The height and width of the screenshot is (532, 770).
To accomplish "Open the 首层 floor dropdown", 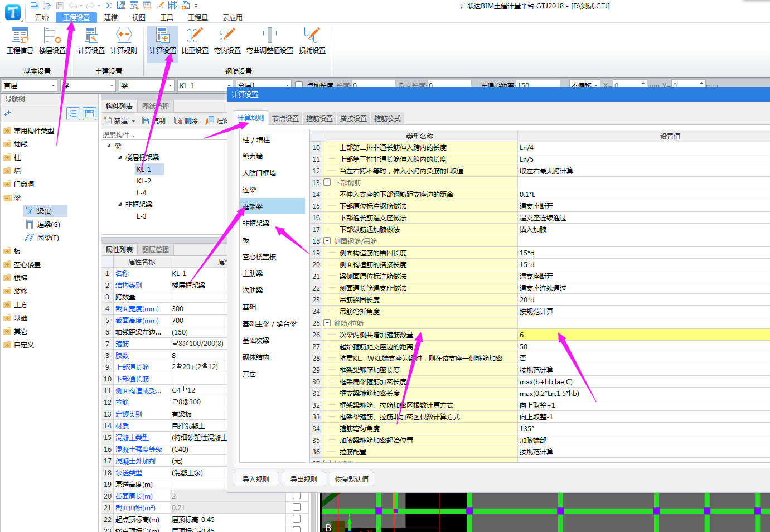I will click(54, 85).
